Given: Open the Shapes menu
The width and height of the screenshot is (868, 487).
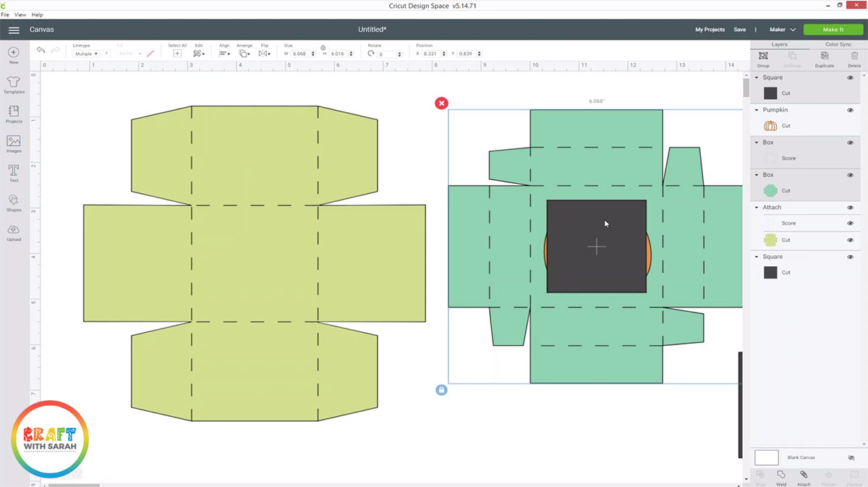Looking at the screenshot, I should [x=14, y=203].
